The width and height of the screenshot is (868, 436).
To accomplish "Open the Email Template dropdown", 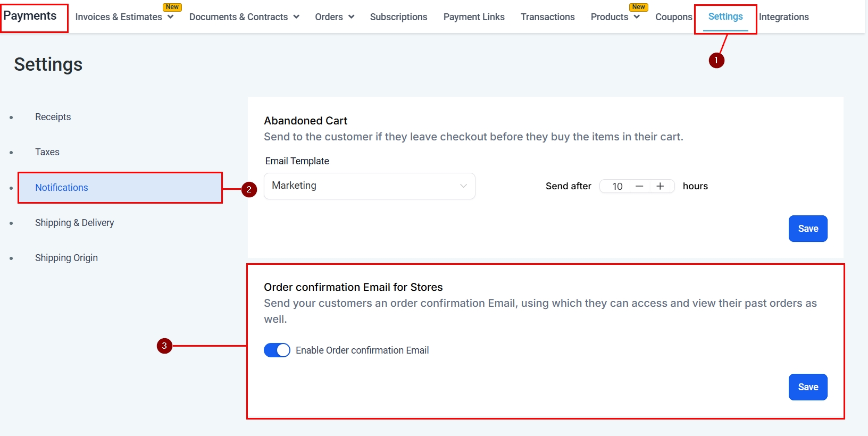I will (369, 186).
